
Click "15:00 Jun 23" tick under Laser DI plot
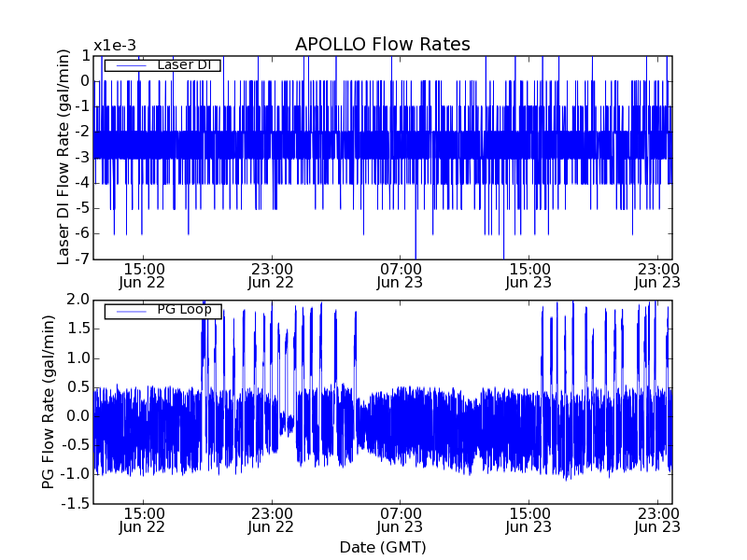click(529, 275)
